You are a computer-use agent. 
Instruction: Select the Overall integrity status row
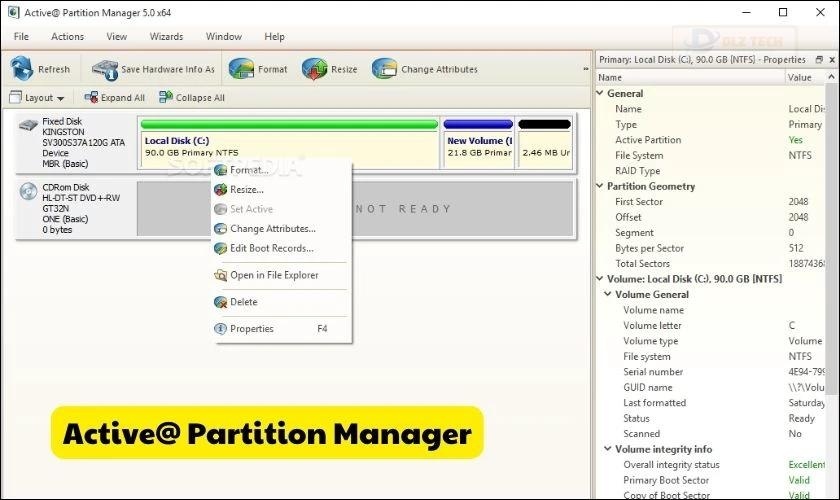[x=710, y=465]
